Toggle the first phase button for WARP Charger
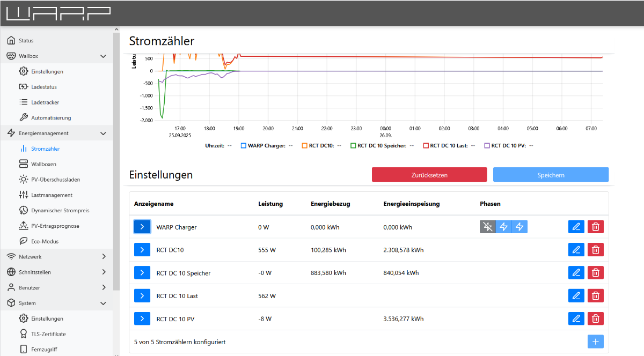The image size is (644, 356). point(487,227)
